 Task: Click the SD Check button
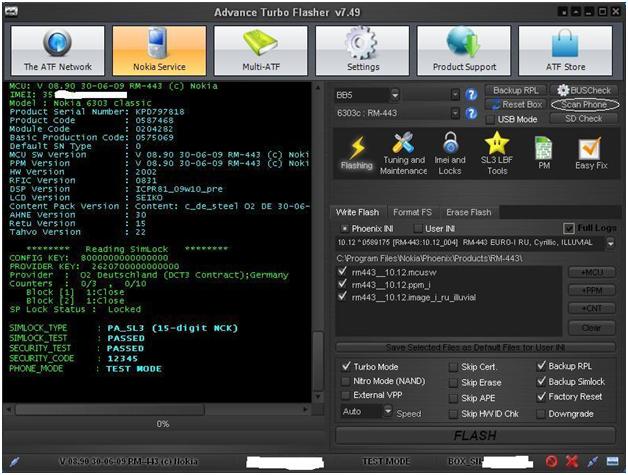coord(584,119)
